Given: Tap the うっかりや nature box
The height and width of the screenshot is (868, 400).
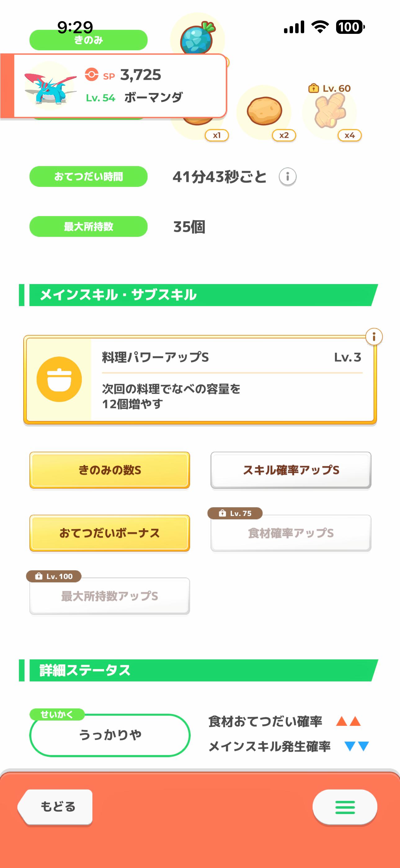Looking at the screenshot, I should coord(110,735).
